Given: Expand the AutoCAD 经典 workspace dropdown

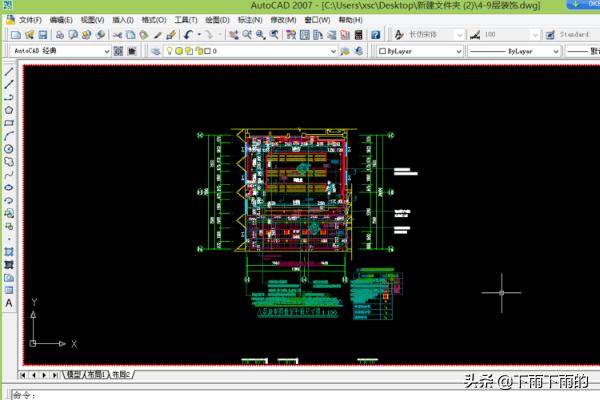Looking at the screenshot, I should tap(107, 51).
